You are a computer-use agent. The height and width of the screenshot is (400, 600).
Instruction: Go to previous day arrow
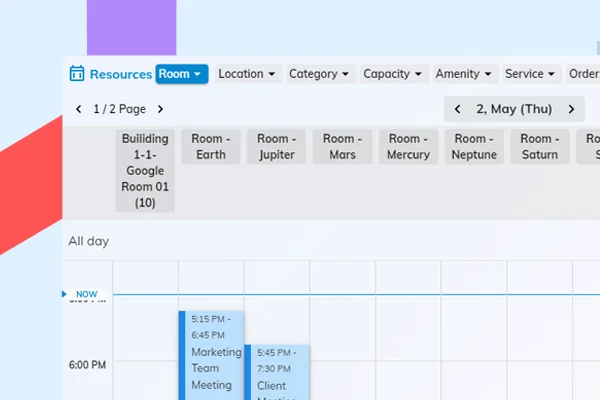[x=458, y=109]
